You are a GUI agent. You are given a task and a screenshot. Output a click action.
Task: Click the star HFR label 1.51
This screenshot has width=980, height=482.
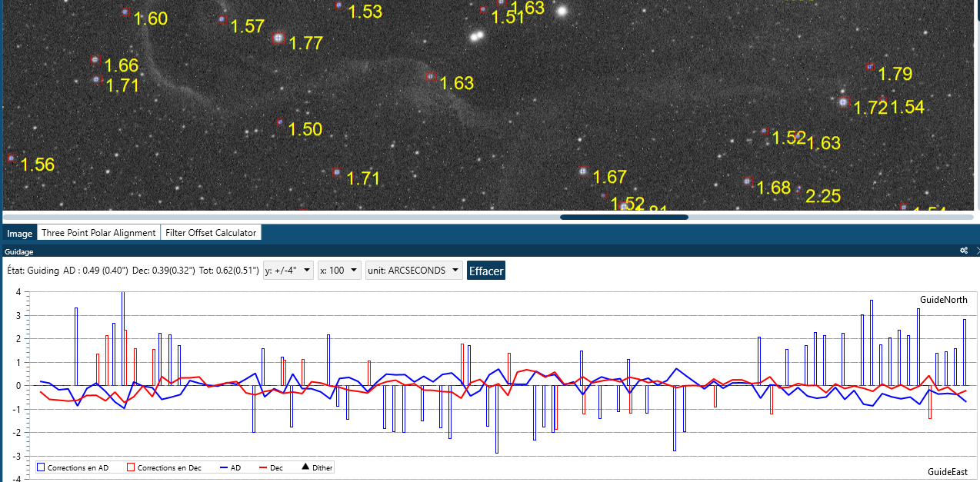pos(508,18)
